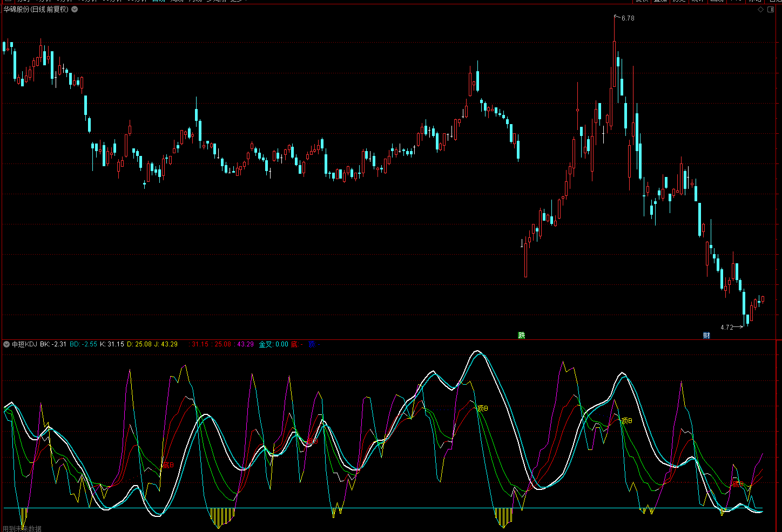The image size is (782, 532).
Task: Expand the 中短KDJ indicator dropdown arrow
Action: tap(6, 344)
